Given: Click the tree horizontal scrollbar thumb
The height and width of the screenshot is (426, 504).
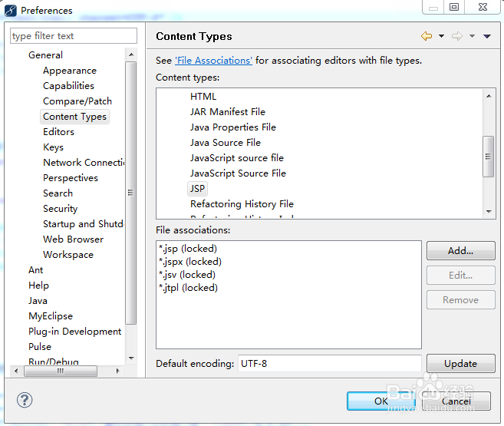Looking at the screenshot, I should [x=61, y=371].
